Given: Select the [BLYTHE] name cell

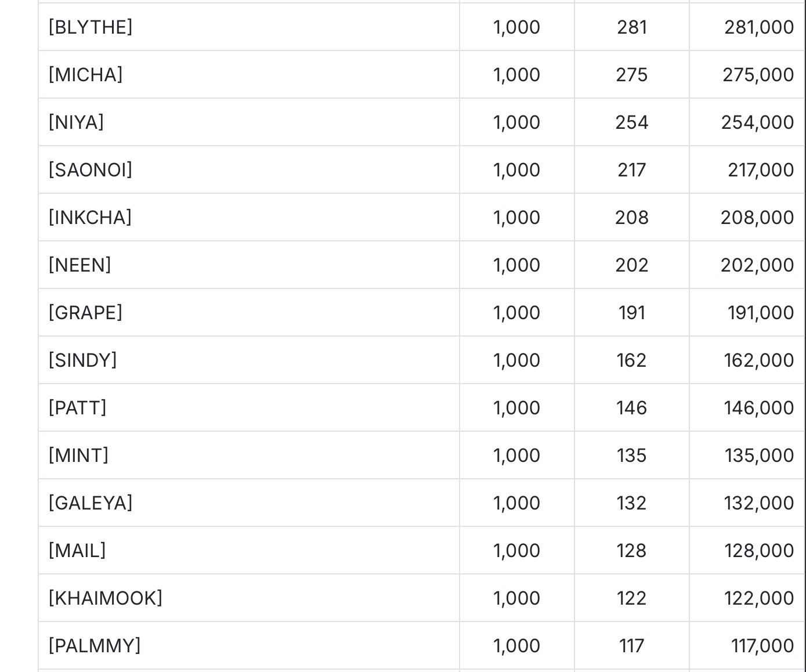Looking at the screenshot, I should 249,27.
